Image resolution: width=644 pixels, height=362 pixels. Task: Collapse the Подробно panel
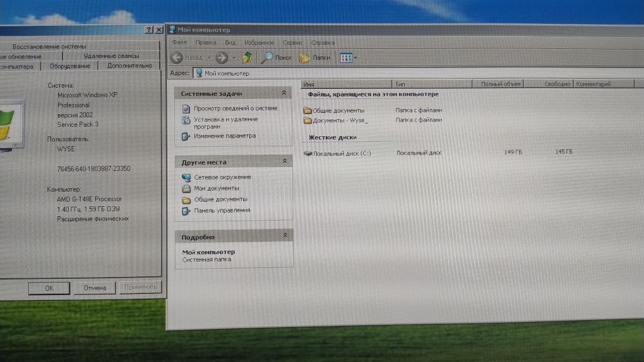[285, 236]
